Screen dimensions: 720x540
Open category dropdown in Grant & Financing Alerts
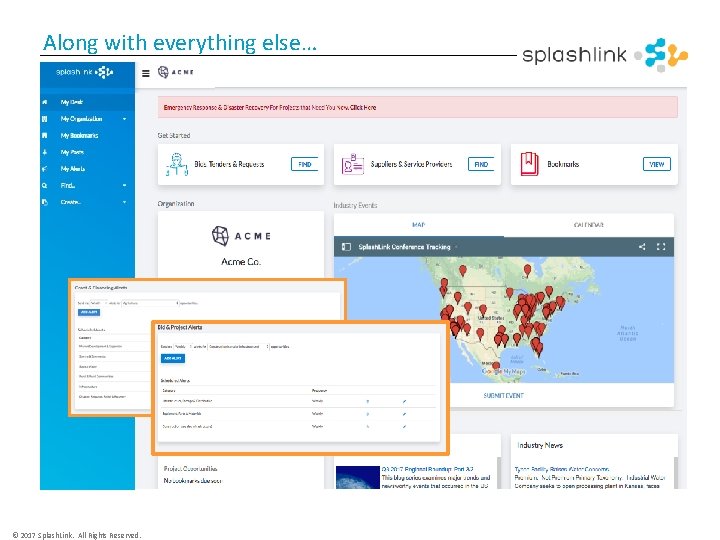click(x=150, y=303)
